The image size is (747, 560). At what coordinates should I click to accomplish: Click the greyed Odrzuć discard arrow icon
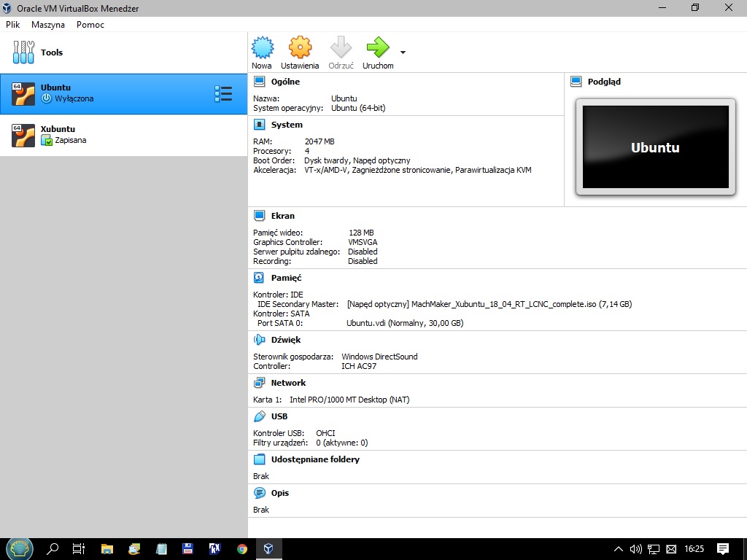coord(341,47)
